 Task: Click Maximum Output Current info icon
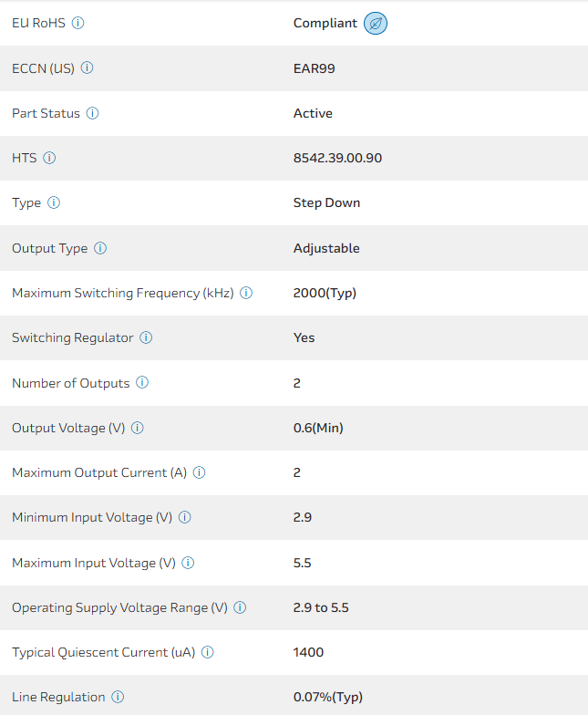click(x=200, y=472)
